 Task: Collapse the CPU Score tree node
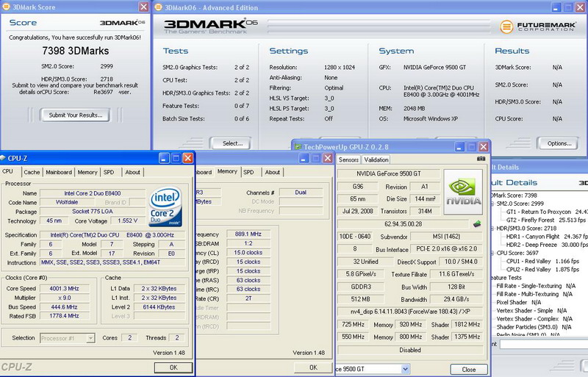click(492, 254)
